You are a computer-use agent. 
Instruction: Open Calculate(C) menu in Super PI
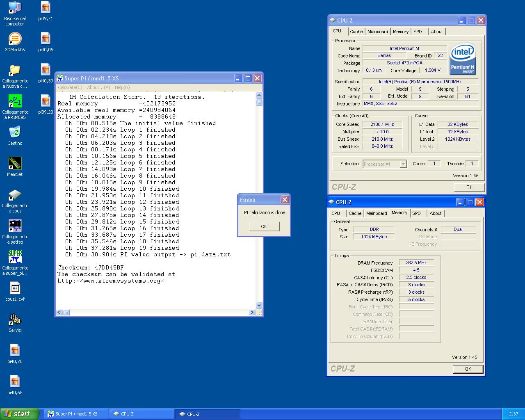coord(70,87)
